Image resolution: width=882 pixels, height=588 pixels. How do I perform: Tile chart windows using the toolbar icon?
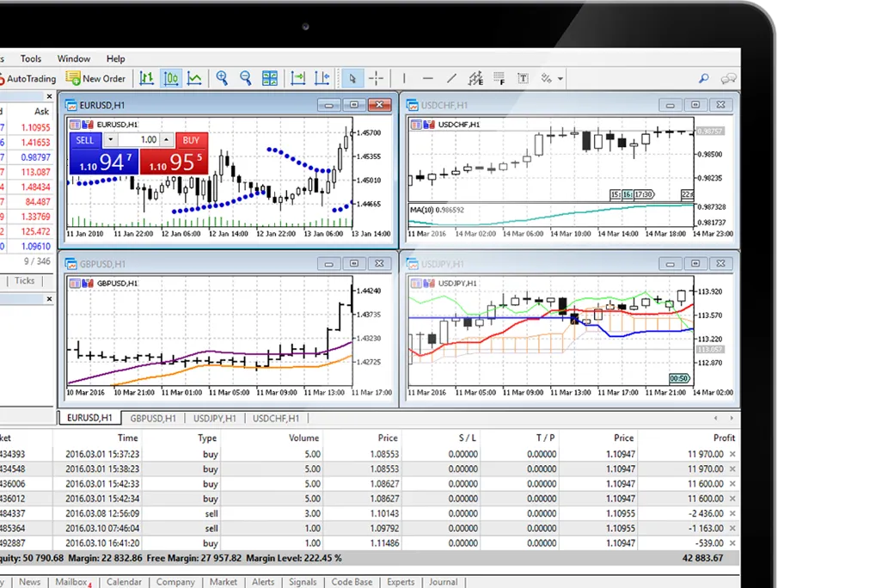click(x=270, y=79)
